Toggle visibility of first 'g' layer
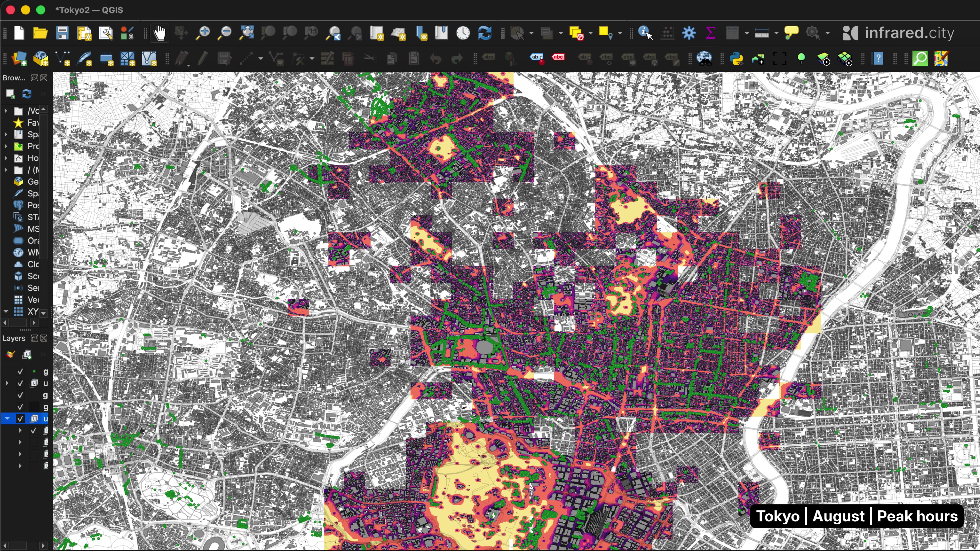 click(20, 371)
